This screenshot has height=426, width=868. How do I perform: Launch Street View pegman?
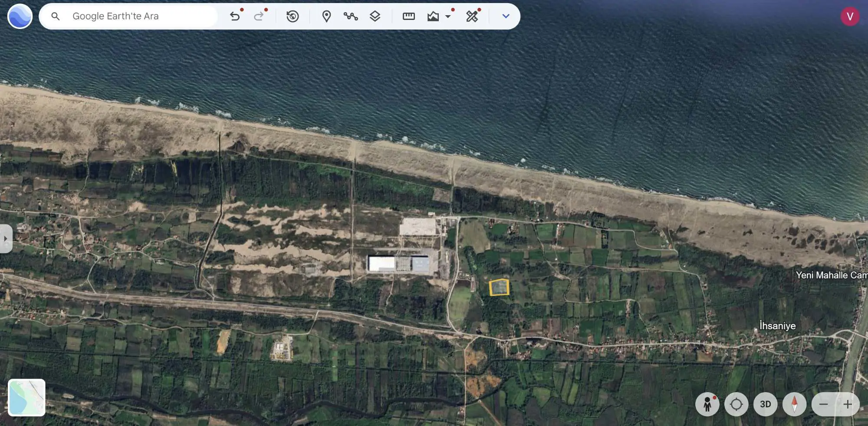[707, 404]
